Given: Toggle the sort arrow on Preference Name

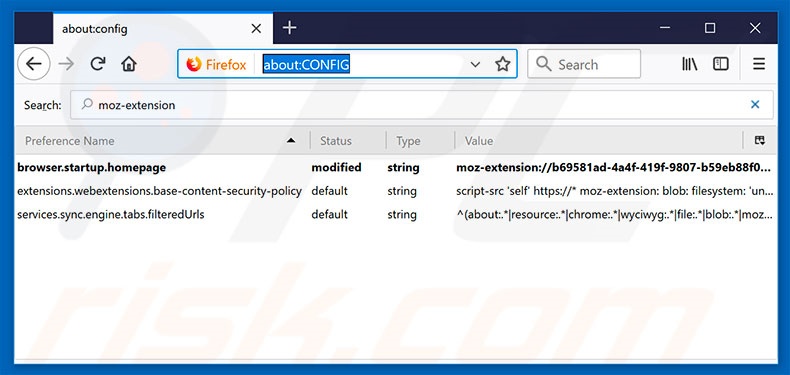Looking at the screenshot, I should 291,141.
